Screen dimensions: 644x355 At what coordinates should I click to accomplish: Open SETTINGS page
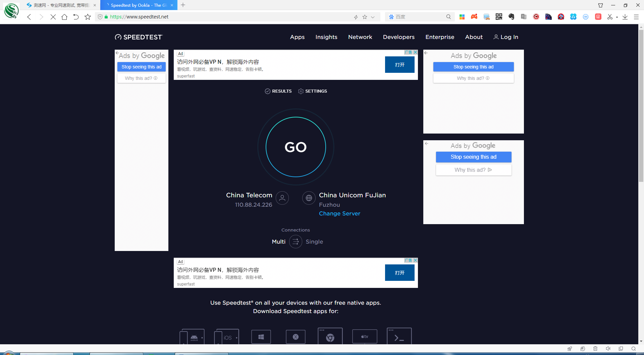(x=312, y=91)
